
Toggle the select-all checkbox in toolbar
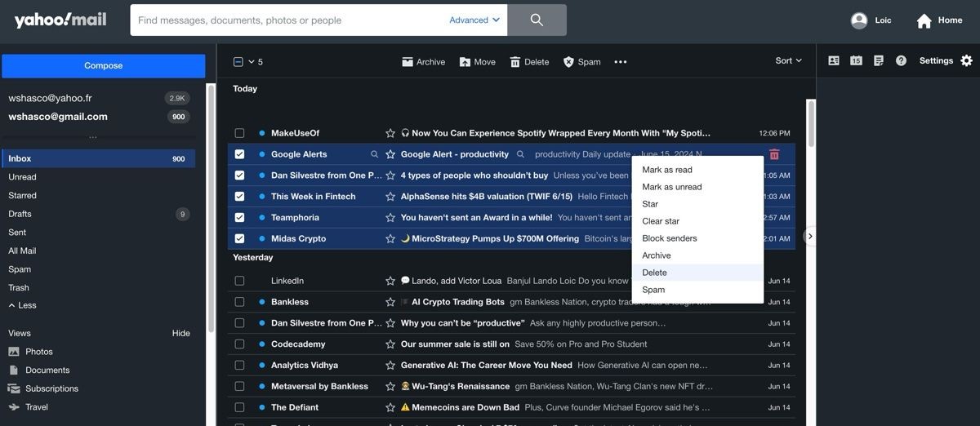(238, 61)
